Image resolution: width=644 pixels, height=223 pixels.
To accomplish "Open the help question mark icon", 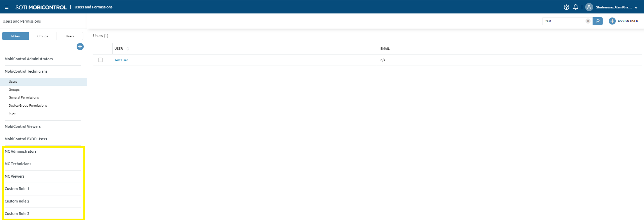I will click(x=566, y=7).
